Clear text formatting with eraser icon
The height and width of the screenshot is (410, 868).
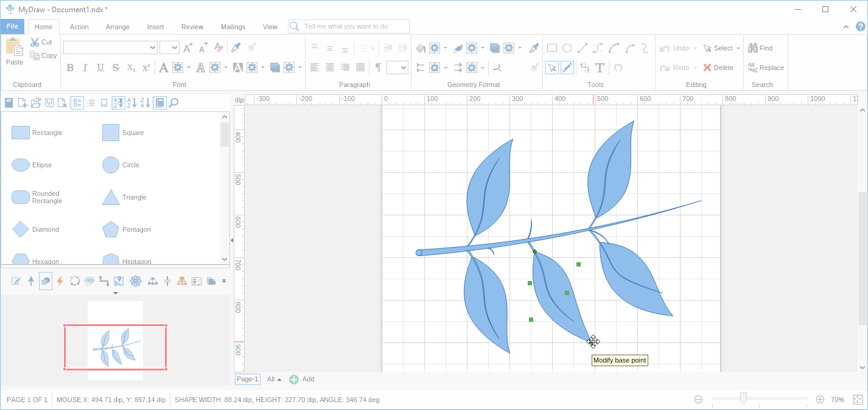pyautogui.click(x=219, y=47)
